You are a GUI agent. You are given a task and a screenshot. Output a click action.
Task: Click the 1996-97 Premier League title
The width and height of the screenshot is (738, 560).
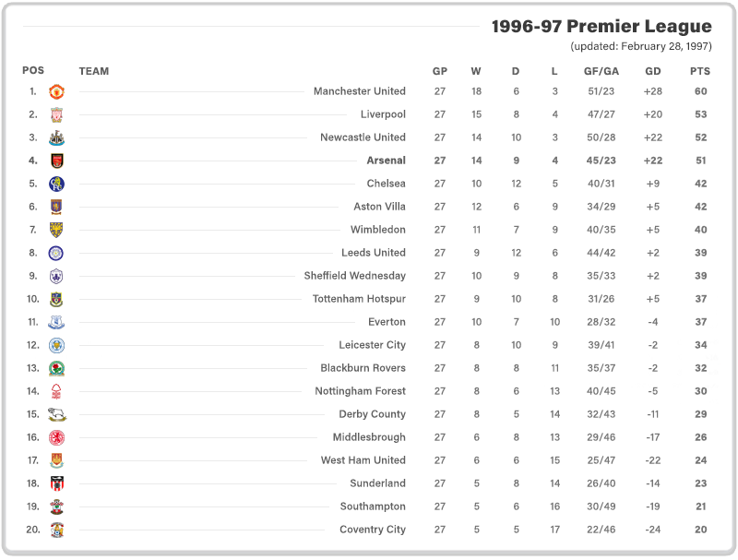coord(601,27)
